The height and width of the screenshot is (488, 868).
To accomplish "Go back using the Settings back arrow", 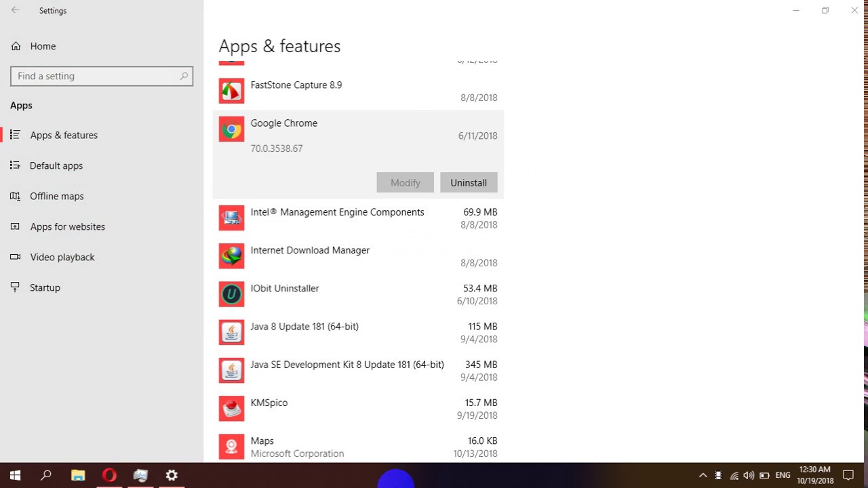I will (15, 11).
